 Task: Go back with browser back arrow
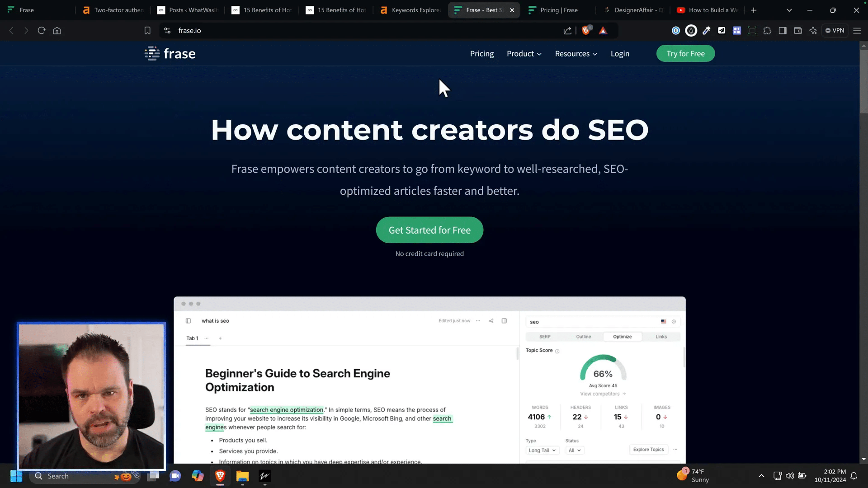11,30
